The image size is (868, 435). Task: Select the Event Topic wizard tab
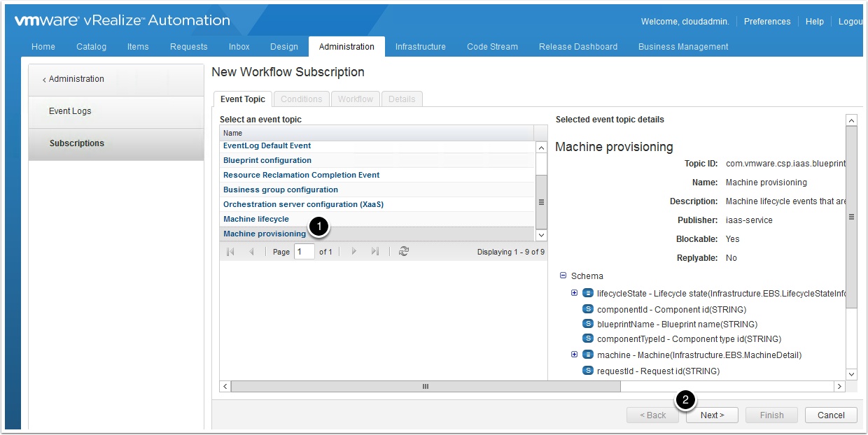(x=243, y=99)
